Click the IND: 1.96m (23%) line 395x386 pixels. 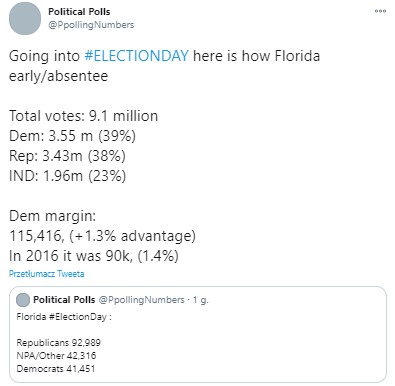point(68,176)
